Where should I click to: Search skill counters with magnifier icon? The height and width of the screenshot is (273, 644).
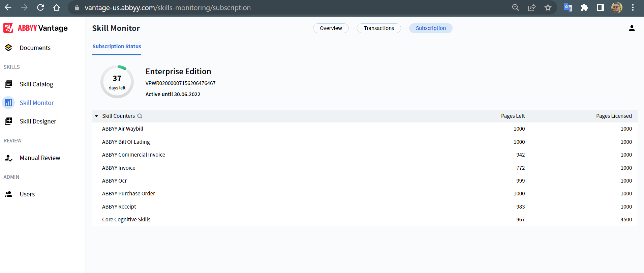(140, 116)
